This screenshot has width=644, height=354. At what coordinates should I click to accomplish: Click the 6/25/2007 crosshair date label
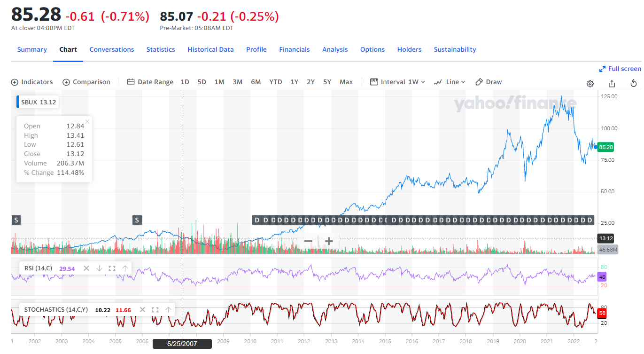click(x=182, y=344)
